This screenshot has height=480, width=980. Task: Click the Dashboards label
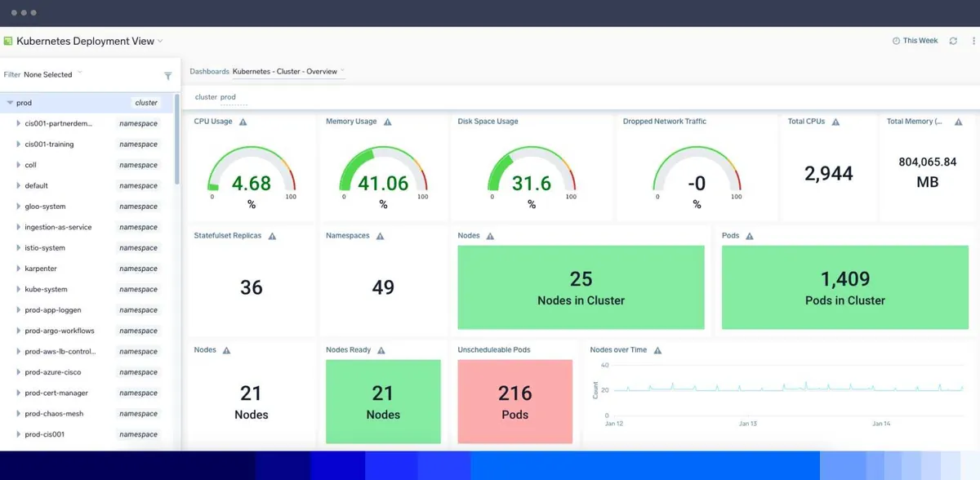point(209,72)
